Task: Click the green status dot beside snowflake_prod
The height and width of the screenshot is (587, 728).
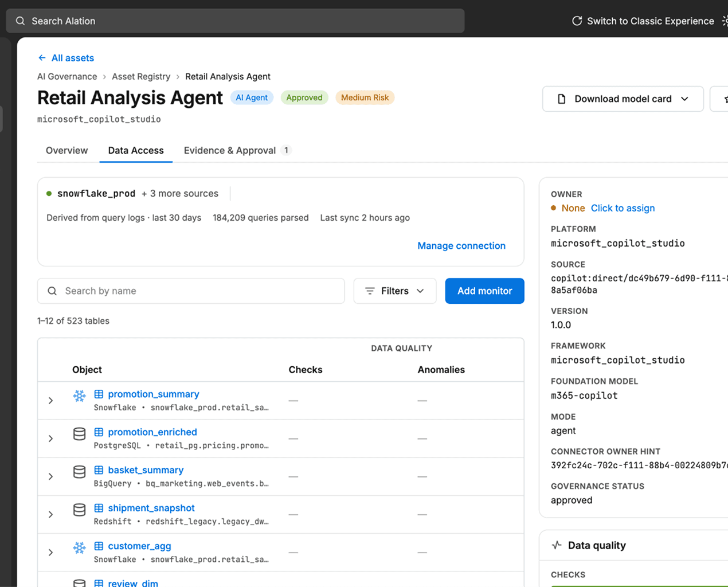Action: pos(49,194)
